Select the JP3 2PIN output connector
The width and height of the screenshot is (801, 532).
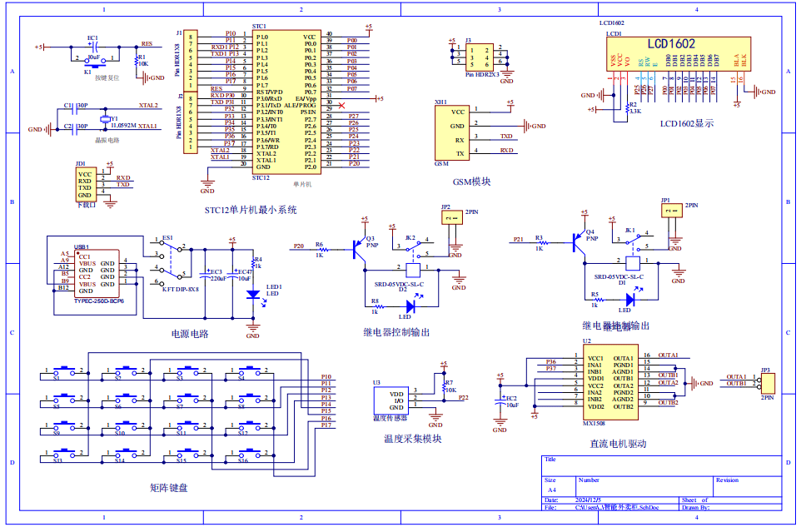click(x=767, y=384)
